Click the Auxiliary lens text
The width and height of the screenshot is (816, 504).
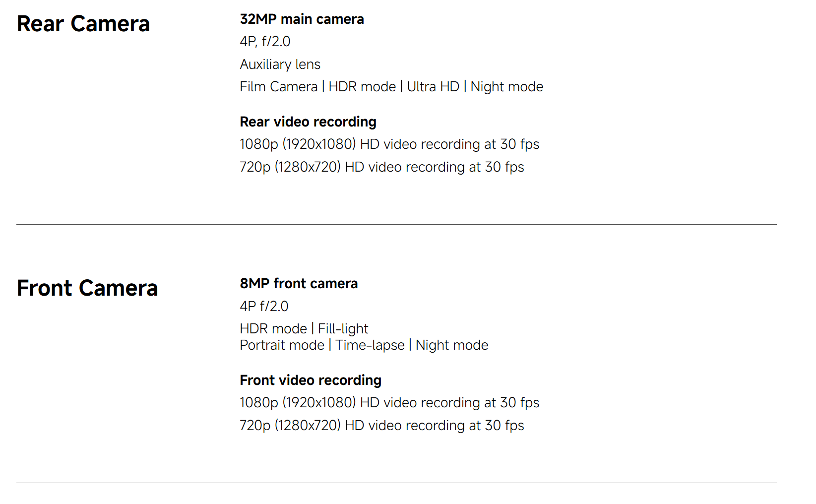(280, 64)
